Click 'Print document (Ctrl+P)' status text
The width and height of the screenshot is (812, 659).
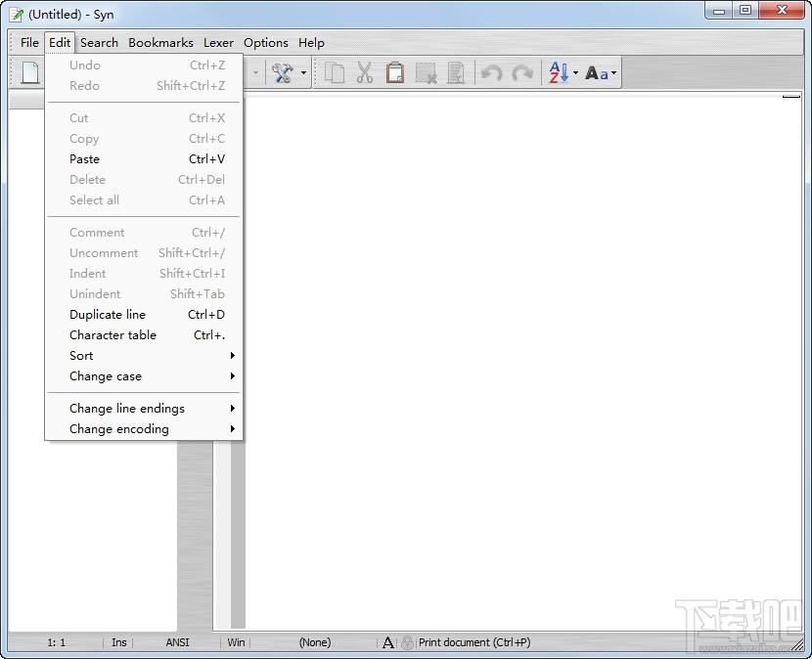pos(474,642)
